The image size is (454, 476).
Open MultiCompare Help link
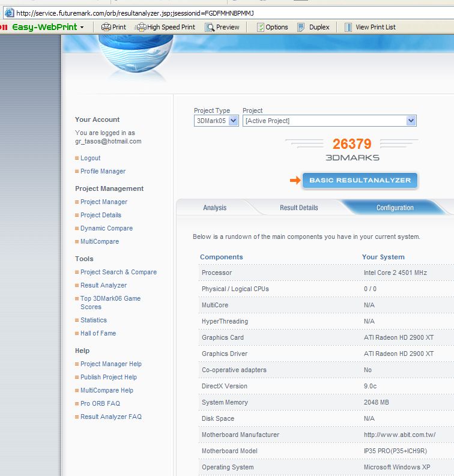(x=106, y=390)
